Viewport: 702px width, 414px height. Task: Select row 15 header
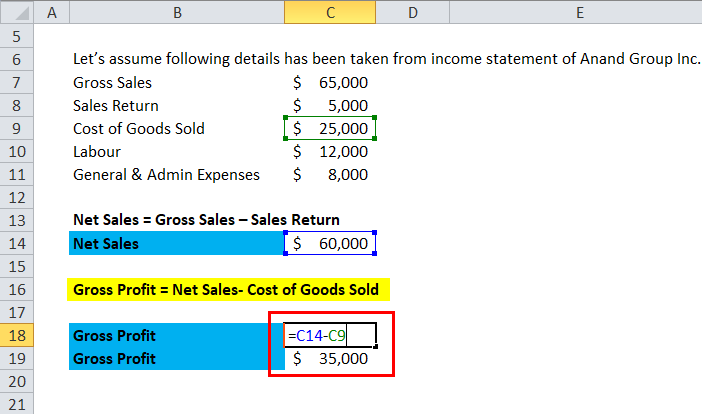(x=17, y=266)
